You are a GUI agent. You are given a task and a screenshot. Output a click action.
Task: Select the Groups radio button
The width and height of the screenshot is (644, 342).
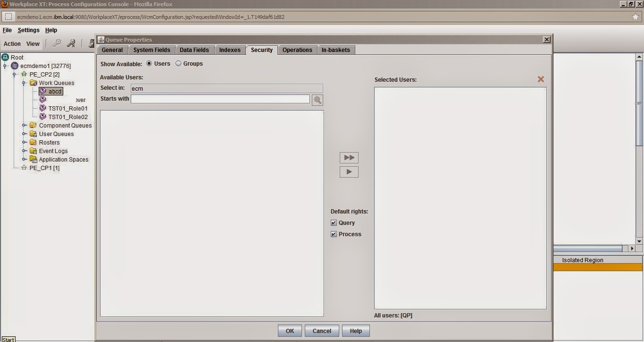coord(178,63)
